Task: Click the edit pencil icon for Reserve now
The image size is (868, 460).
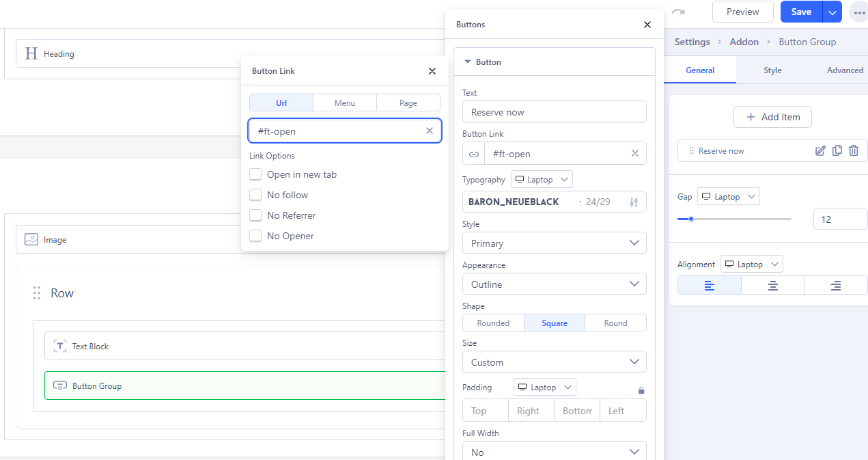Action: coord(821,151)
